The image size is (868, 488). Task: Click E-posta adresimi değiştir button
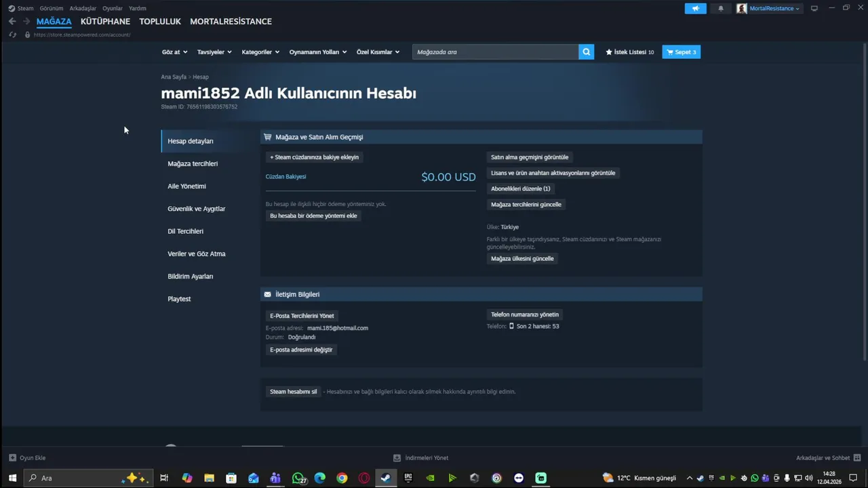[301, 350]
